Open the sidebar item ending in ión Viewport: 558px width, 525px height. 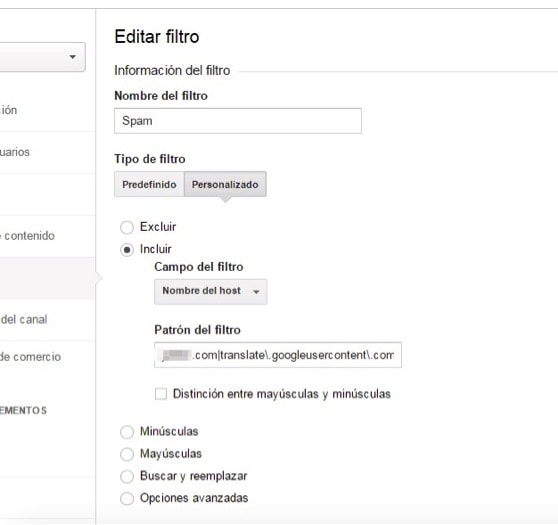(x=9, y=110)
